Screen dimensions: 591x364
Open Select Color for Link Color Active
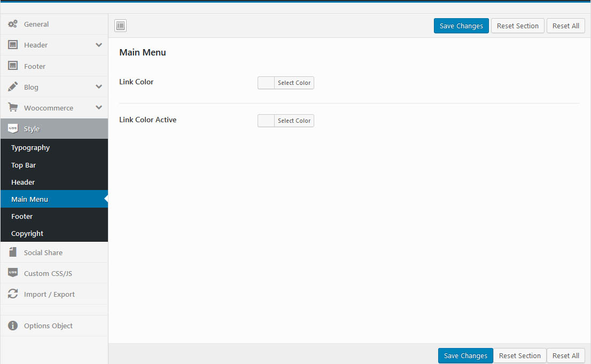click(x=294, y=121)
